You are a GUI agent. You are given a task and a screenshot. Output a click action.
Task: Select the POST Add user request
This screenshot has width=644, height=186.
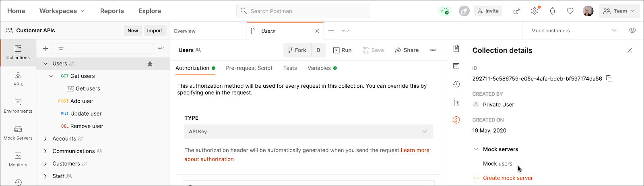point(76,101)
